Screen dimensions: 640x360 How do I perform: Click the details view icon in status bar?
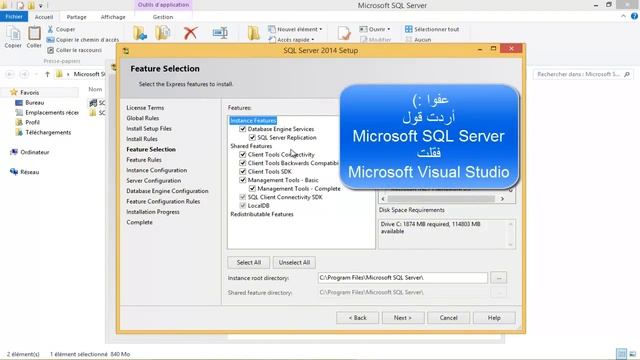[621, 354]
